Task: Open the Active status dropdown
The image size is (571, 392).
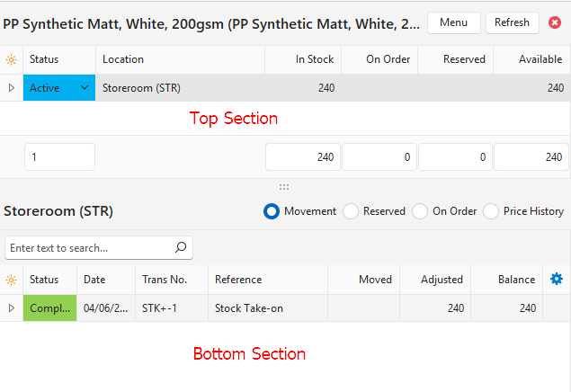Action: tap(85, 88)
